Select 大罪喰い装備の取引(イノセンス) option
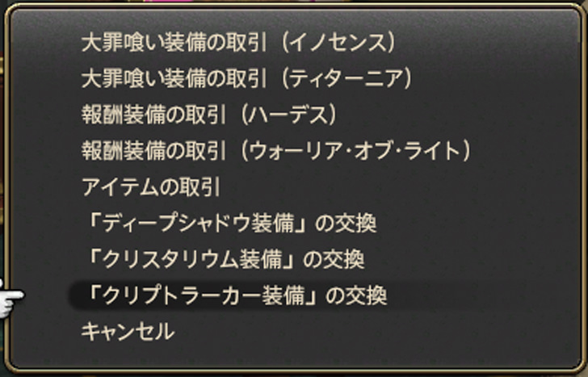 (x=238, y=43)
